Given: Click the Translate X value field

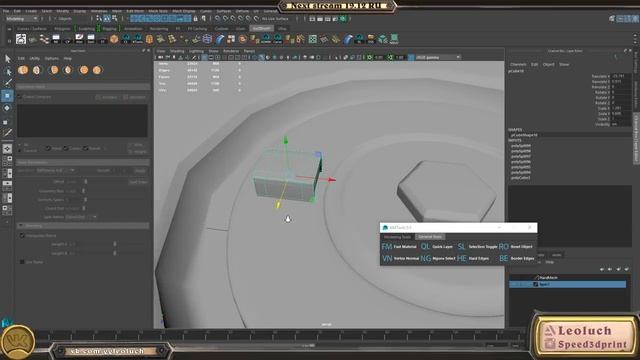Looking at the screenshot, I should click(621, 76).
